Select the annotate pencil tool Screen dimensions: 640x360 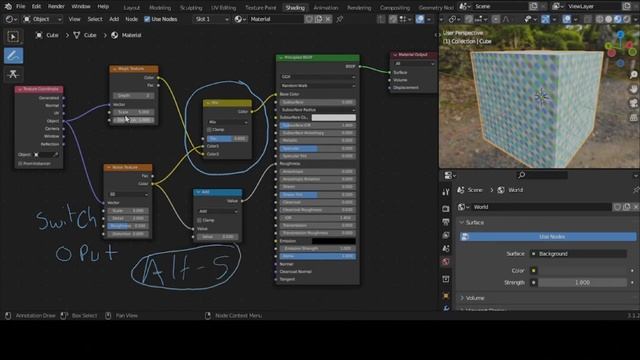13,56
